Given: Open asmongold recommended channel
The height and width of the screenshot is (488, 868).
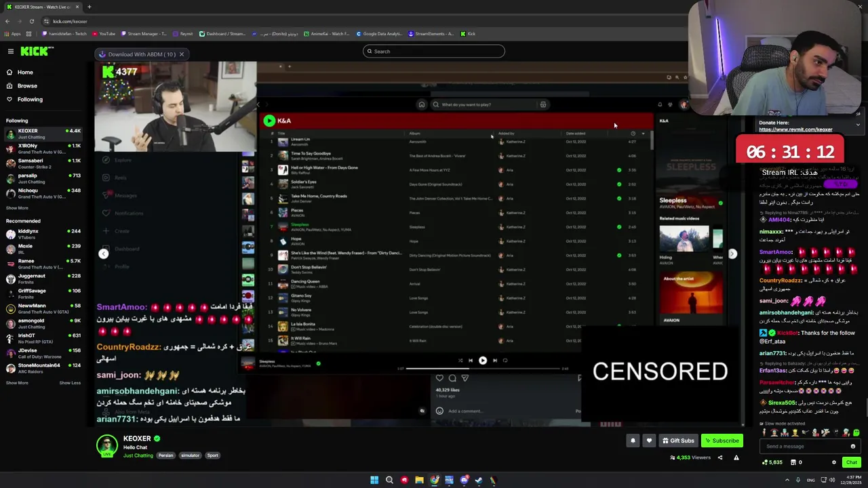Looking at the screenshot, I should point(42,323).
